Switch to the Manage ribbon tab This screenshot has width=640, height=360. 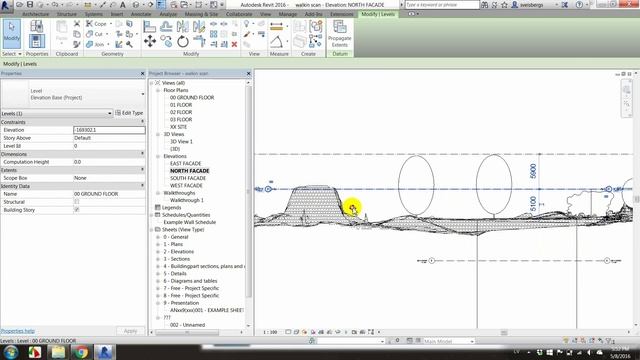(x=288, y=14)
